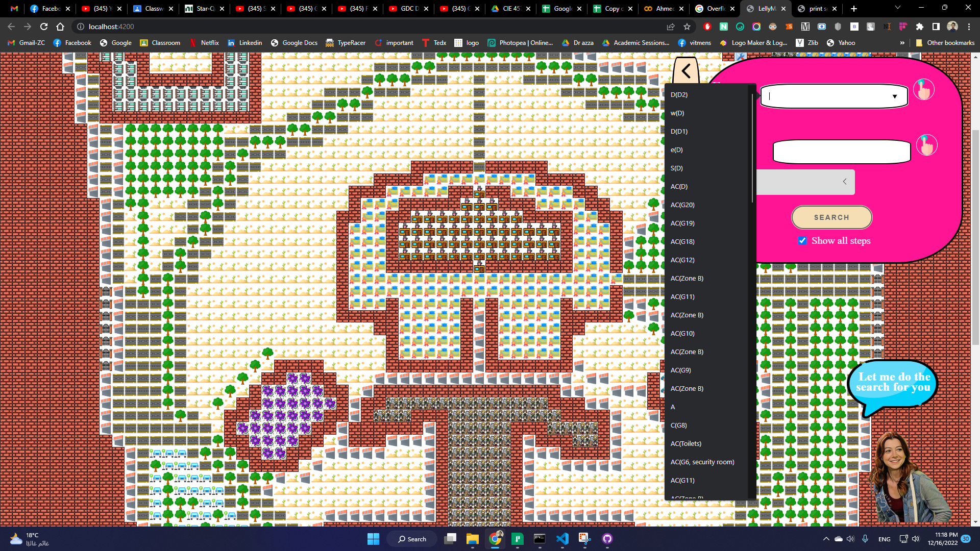The width and height of the screenshot is (980, 551).
Task: Click the SEARCH button
Action: 831,217
